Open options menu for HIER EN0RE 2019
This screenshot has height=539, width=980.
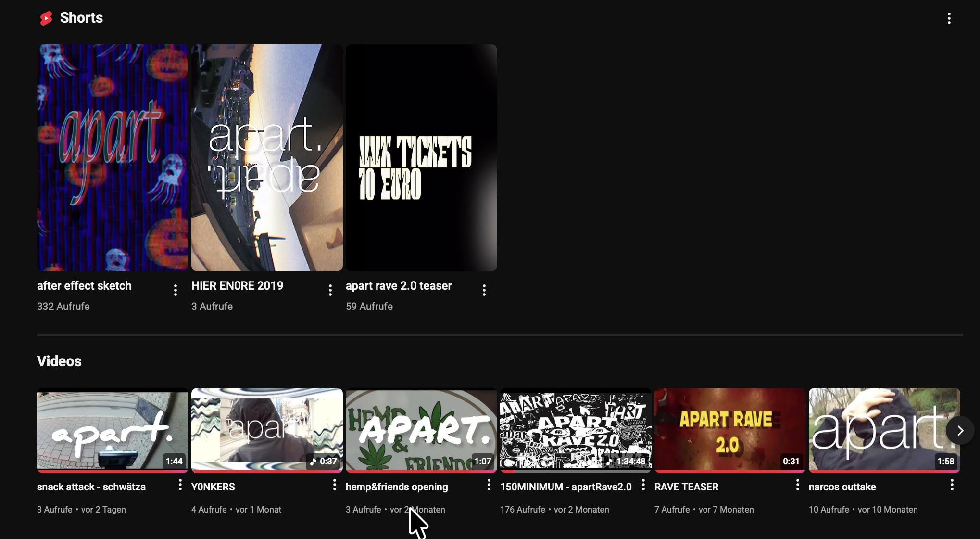(x=330, y=290)
